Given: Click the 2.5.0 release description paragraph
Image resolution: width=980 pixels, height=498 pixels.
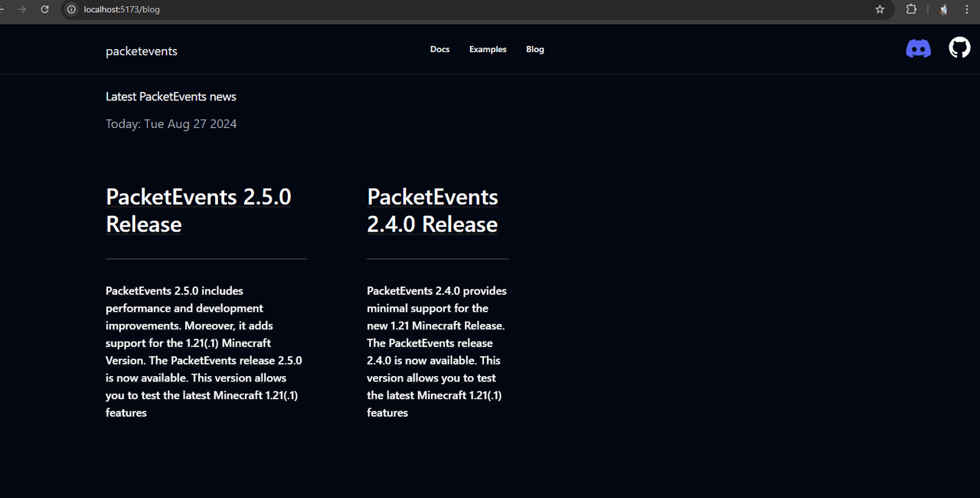Looking at the screenshot, I should coord(204,352).
